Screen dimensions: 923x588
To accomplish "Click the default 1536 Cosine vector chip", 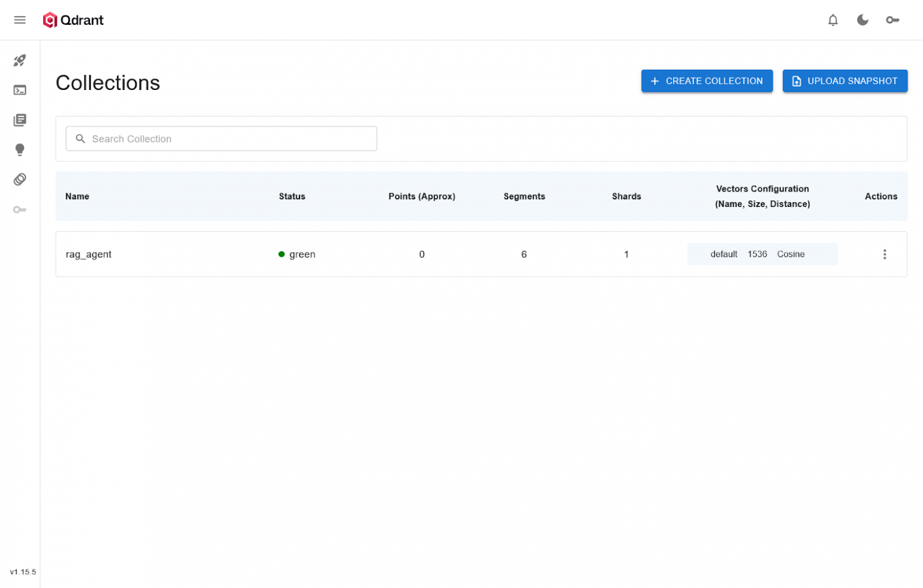I will tap(761, 254).
